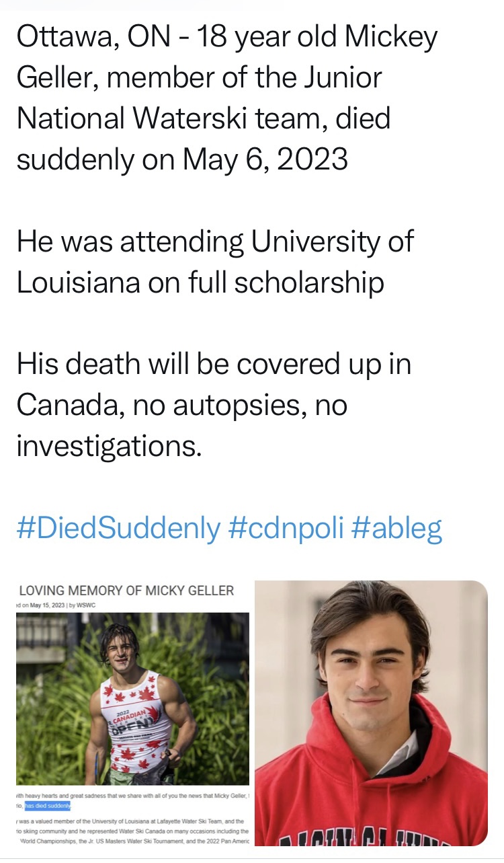Image resolution: width=504 pixels, height=863 pixels.
Task: Open the #DiedSuddenly hashtag
Action: tap(118, 529)
